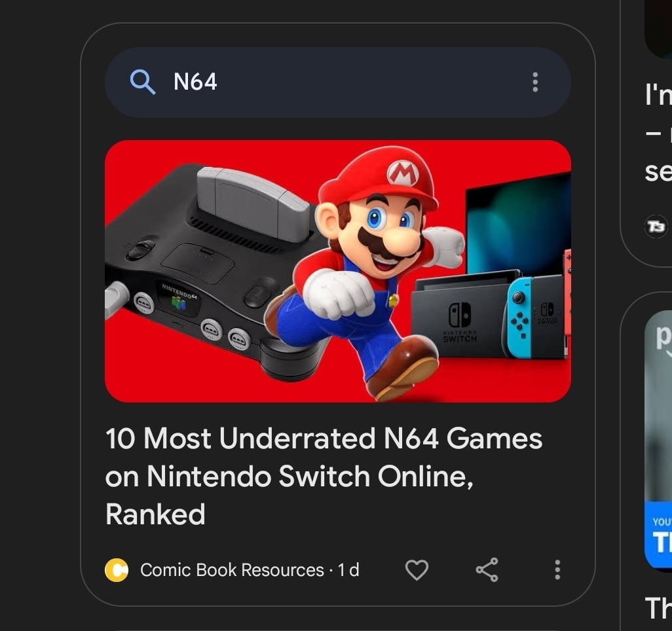672x631 pixels.
Task: Click the yellow Comic Book Resources logo
Action: (x=117, y=570)
